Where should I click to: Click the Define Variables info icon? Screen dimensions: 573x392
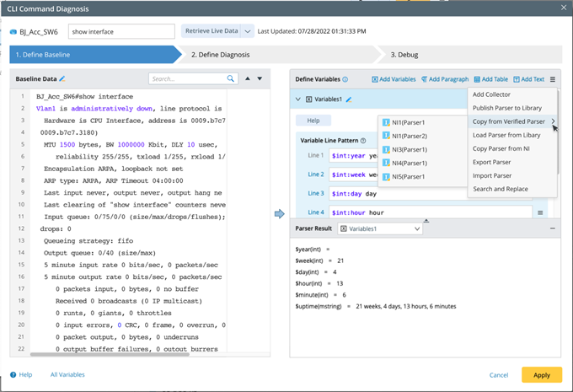(x=345, y=79)
